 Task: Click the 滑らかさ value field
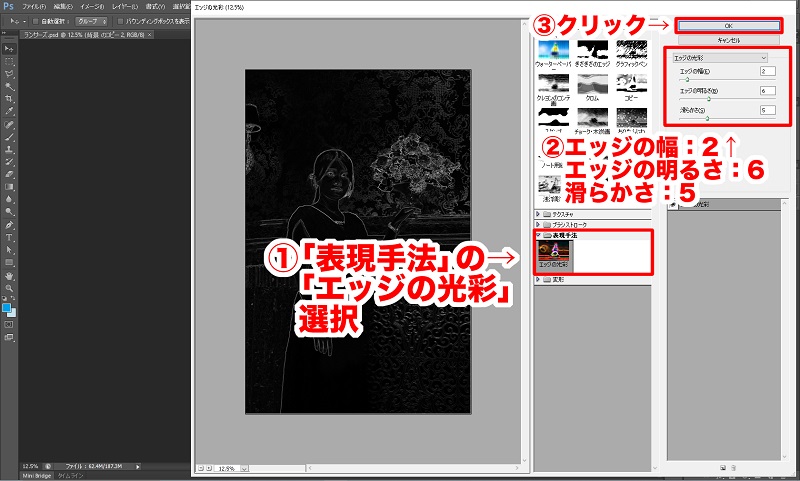pyautogui.click(x=767, y=110)
